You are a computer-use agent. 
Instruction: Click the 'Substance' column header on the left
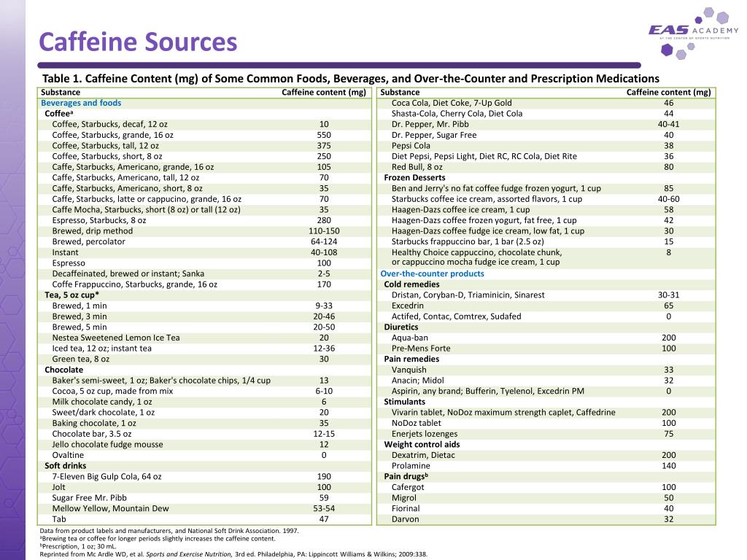[x=60, y=92]
